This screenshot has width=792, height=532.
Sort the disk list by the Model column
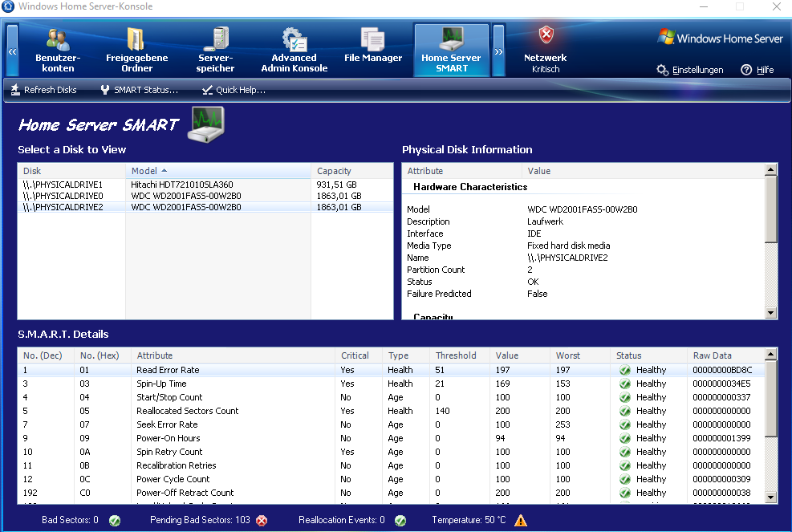coord(218,171)
